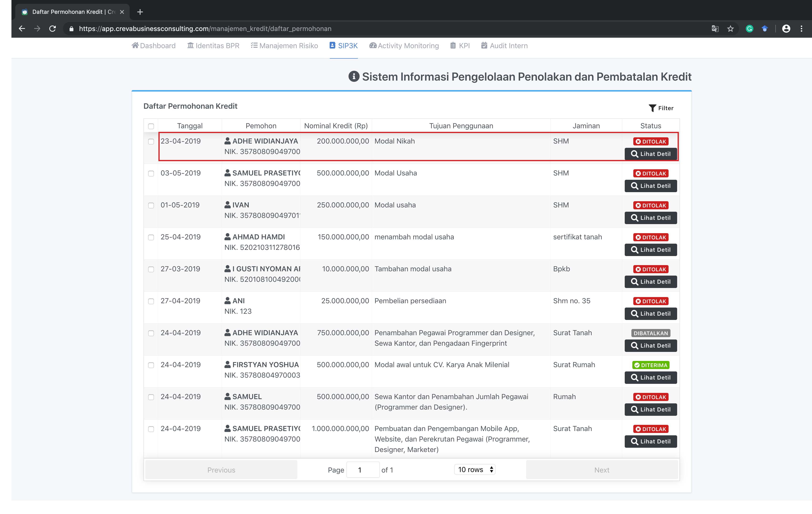Click the browser forward arrow
This screenshot has width=812, height=514.
point(37,29)
